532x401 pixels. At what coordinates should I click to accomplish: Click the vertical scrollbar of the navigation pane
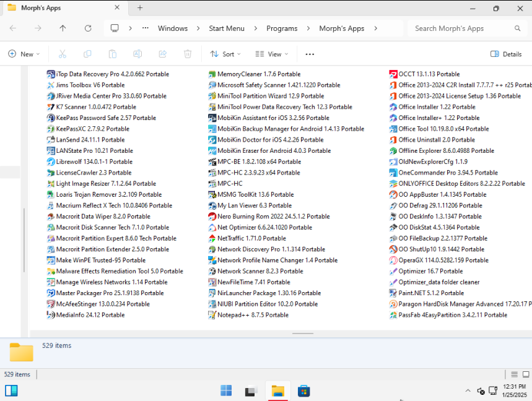coord(24,240)
